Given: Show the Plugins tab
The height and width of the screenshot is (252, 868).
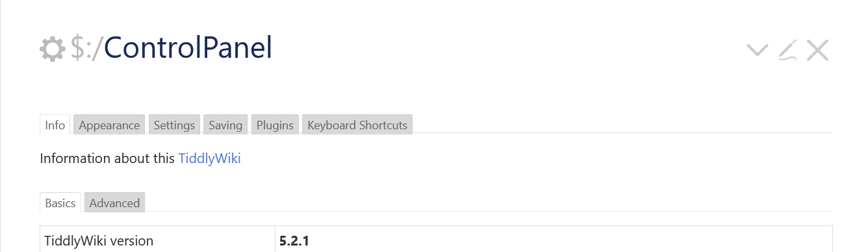Looking at the screenshot, I should tap(275, 125).
